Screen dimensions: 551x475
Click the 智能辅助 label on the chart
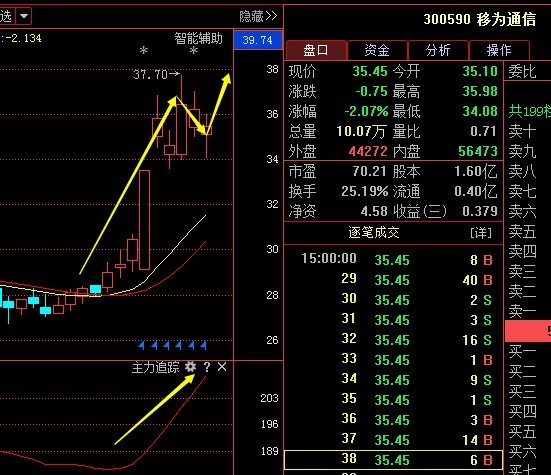[199, 38]
